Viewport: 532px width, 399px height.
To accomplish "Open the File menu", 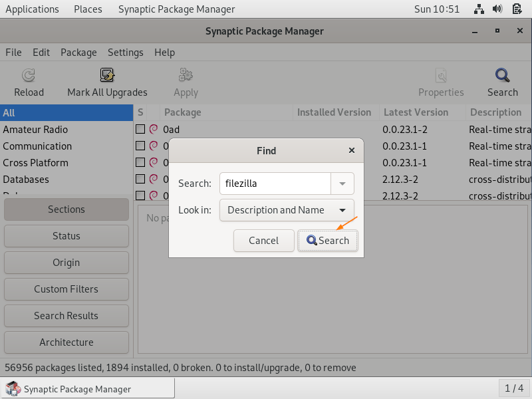I will 13,53.
